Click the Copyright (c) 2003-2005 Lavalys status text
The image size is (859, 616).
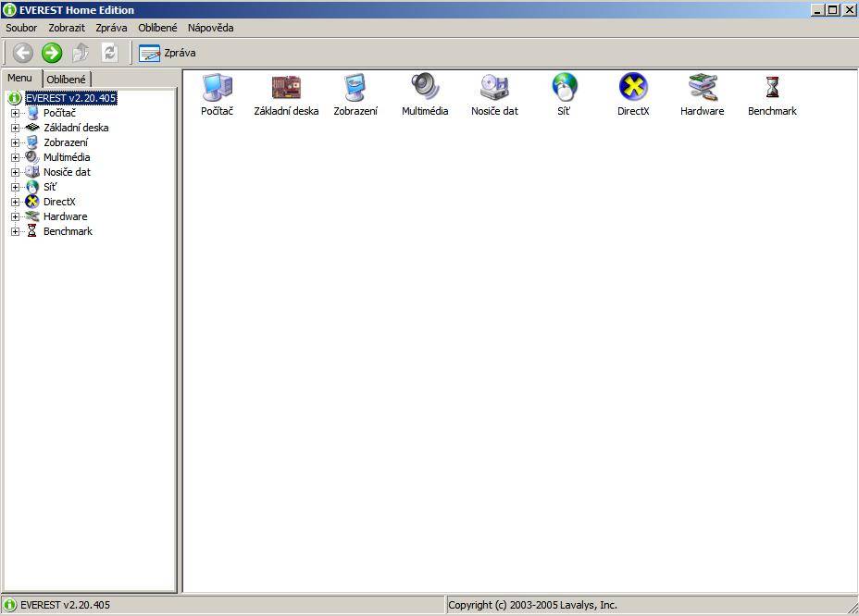[532, 605]
